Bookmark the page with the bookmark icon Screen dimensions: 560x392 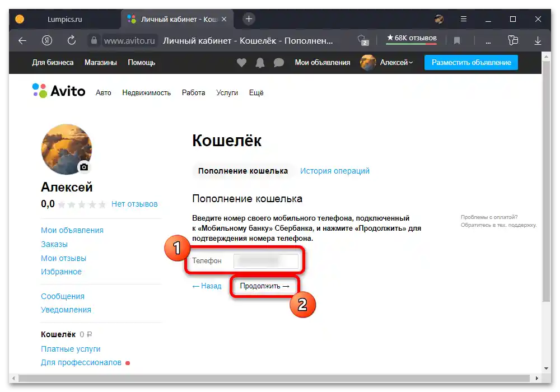pyautogui.click(x=457, y=41)
